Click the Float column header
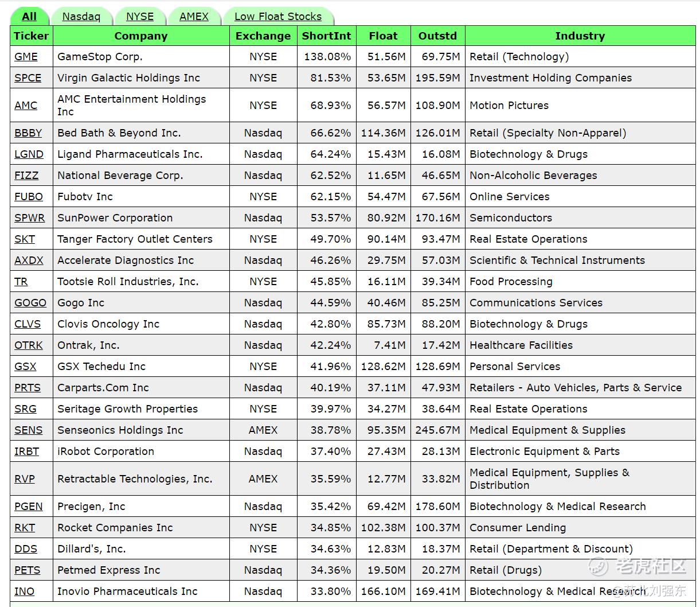Image resolution: width=700 pixels, height=607 pixels. pos(384,36)
